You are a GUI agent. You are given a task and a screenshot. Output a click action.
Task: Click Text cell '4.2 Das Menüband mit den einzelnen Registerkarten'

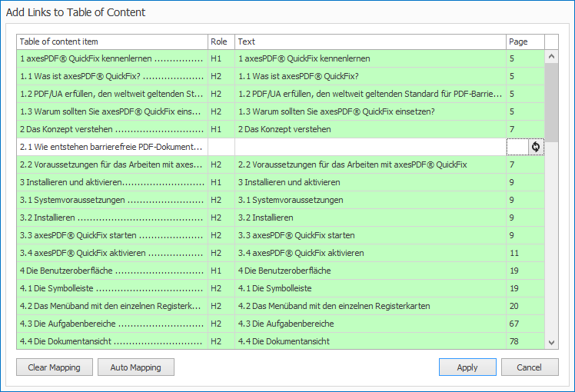coord(371,306)
